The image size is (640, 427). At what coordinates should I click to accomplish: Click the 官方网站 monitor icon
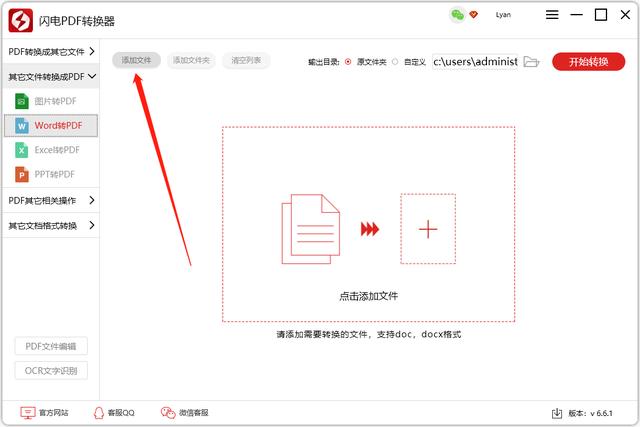tap(28, 412)
